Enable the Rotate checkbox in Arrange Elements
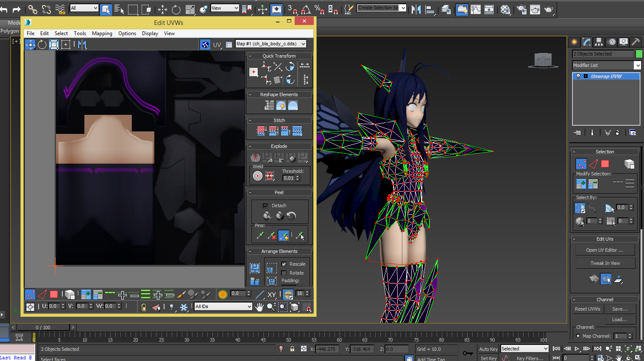The image size is (644, 361). coord(284,273)
